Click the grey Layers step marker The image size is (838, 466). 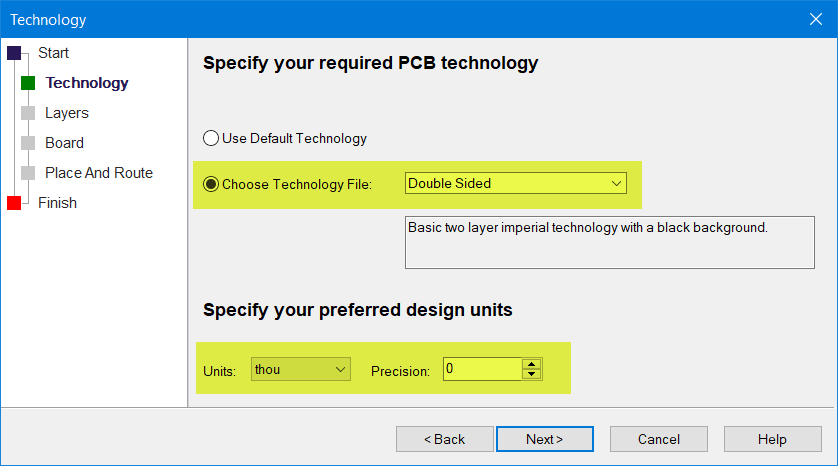(28, 113)
